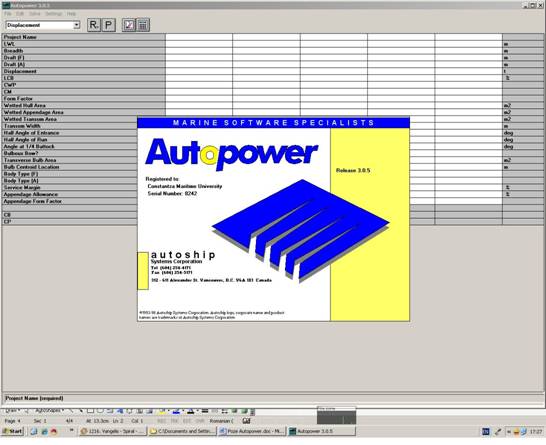Image resolution: width=546 pixels, height=445 pixels.
Task: Switch to Poze Autopower.doc Word taskbar item
Action: click(x=252, y=431)
